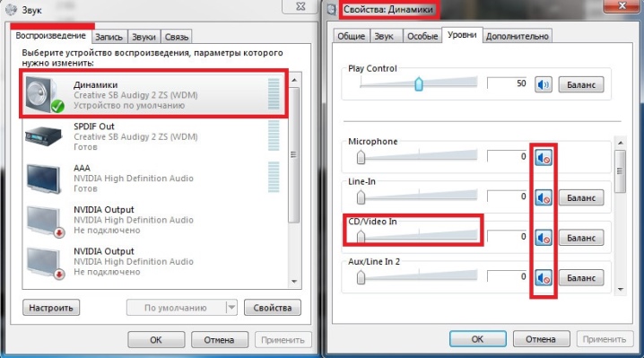The width and height of the screenshot is (644, 358).
Task: Switch to the Запись tab
Action: tap(109, 37)
